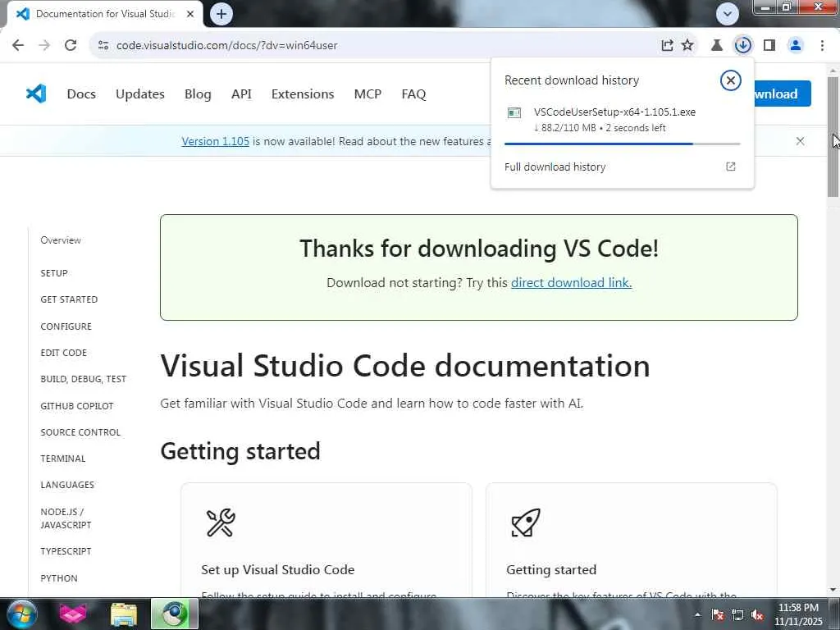Reload the page with refresh icon

click(71, 45)
